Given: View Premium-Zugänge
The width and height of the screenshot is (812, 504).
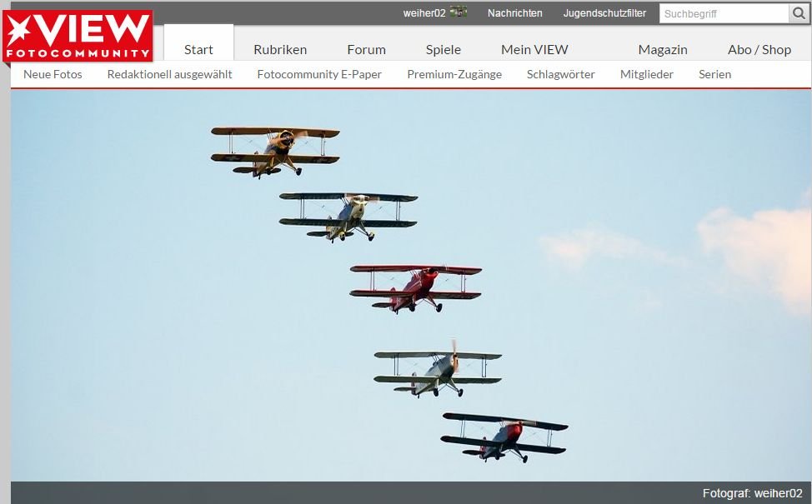Looking at the screenshot, I should [454, 73].
